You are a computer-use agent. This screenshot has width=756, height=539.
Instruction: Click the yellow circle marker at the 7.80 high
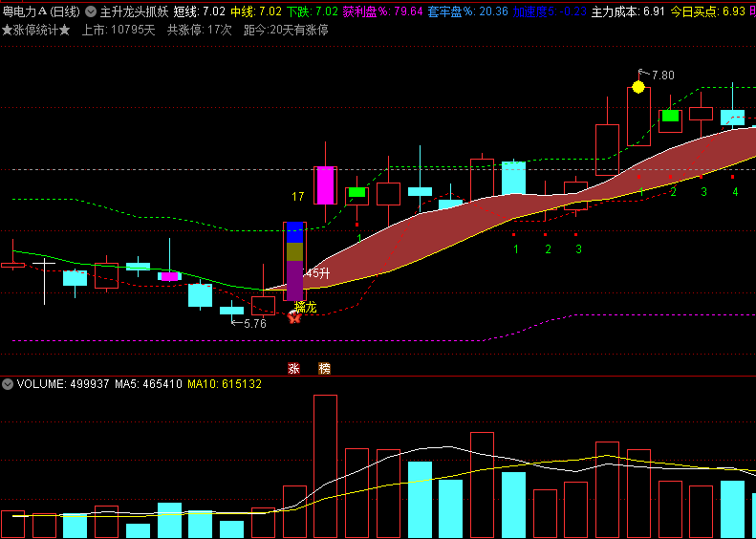(638, 87)
